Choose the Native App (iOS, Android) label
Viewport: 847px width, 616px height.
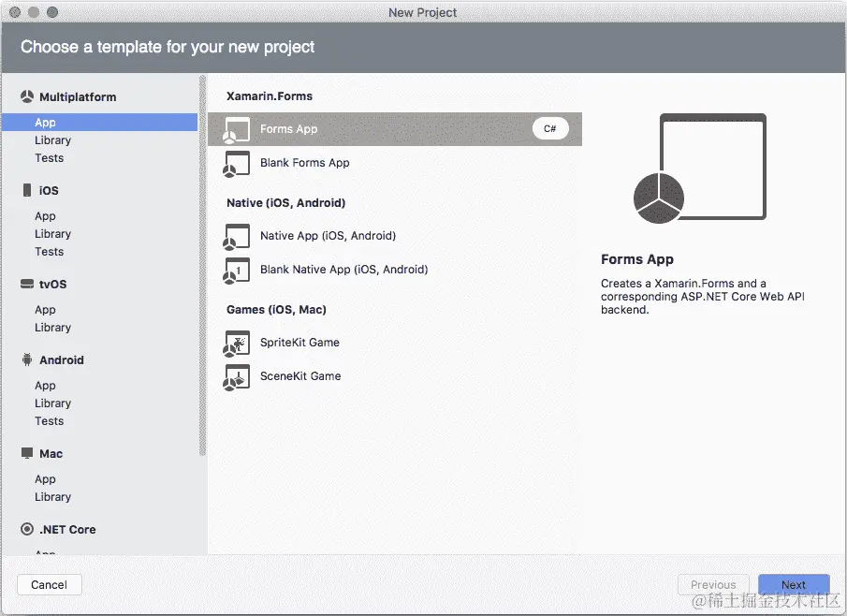(x=328, y=236)
